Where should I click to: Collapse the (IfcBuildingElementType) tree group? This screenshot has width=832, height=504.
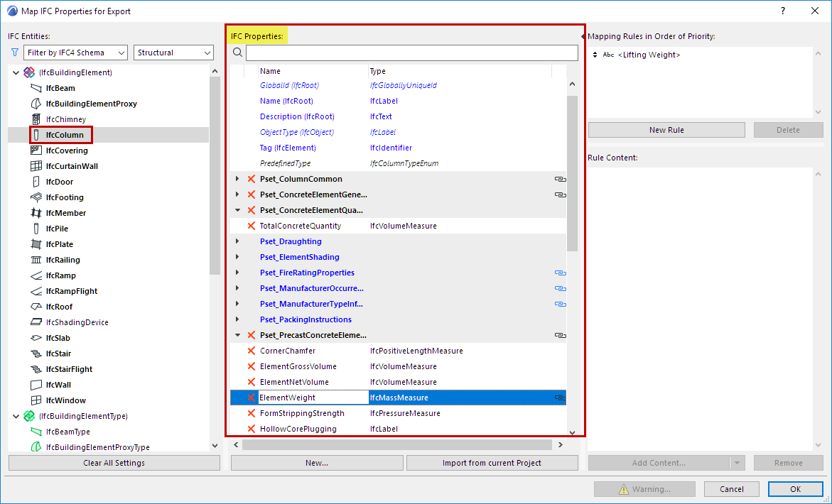pyautogui.click(x=16, y=417)
